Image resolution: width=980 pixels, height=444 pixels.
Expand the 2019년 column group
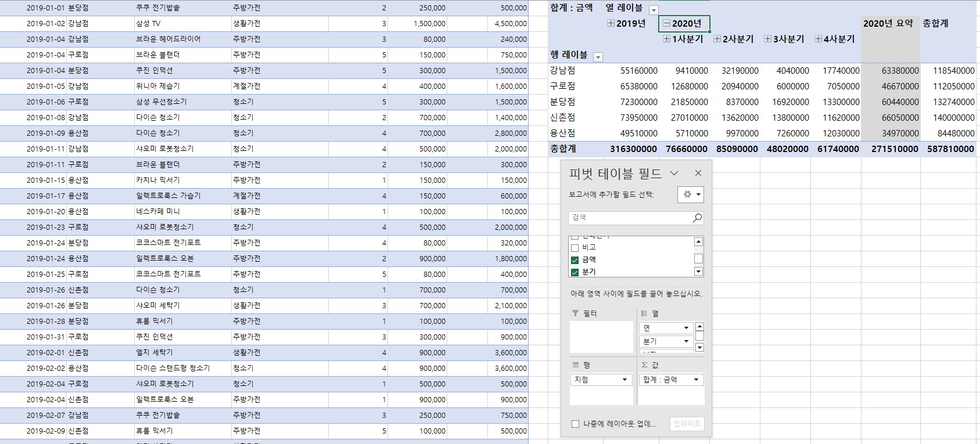click(611, 23)
